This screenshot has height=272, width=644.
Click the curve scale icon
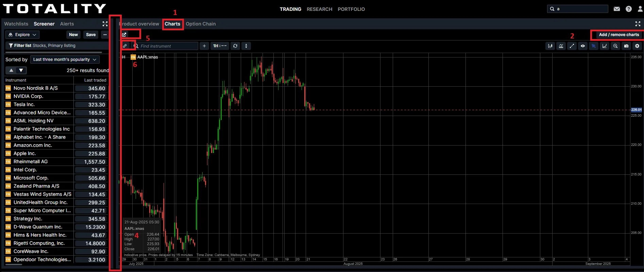605,46
